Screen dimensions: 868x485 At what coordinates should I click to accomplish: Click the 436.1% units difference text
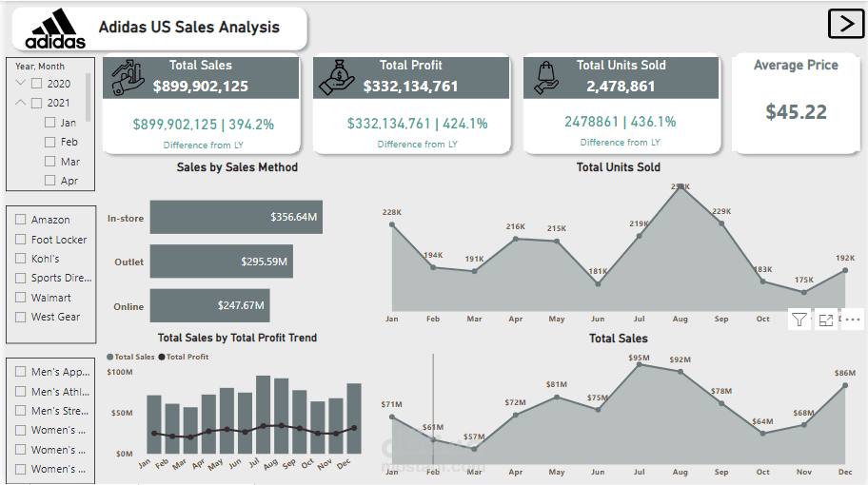[653, 122]
